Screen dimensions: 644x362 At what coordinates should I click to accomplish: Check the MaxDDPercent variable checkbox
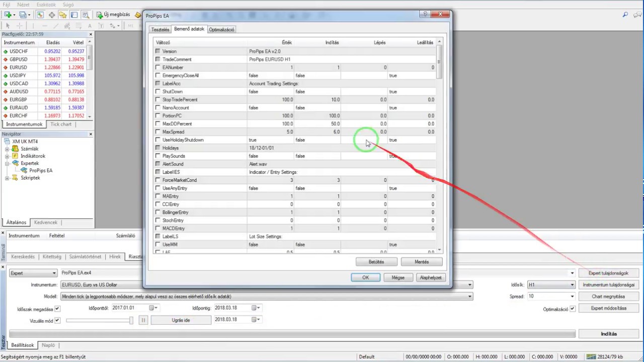(158, 124)
